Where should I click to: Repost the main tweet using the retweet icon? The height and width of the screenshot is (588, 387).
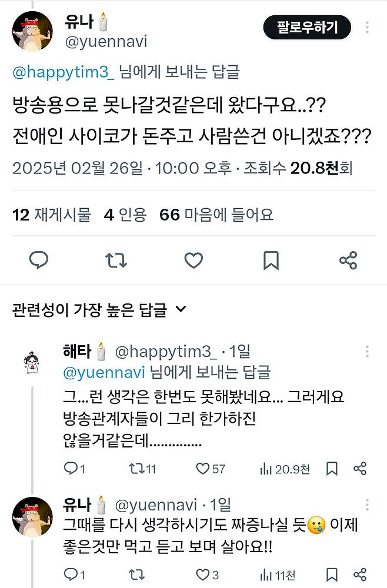click(116, 260)
